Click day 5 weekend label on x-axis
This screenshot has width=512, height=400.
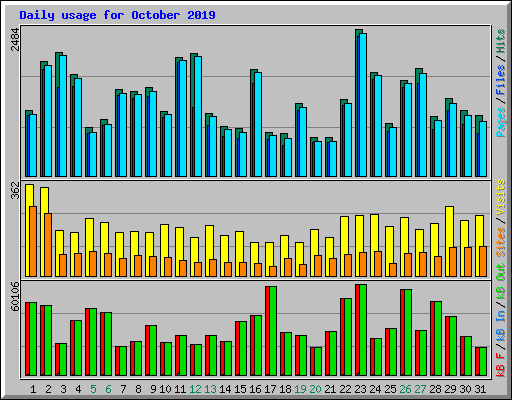[93, 389]
